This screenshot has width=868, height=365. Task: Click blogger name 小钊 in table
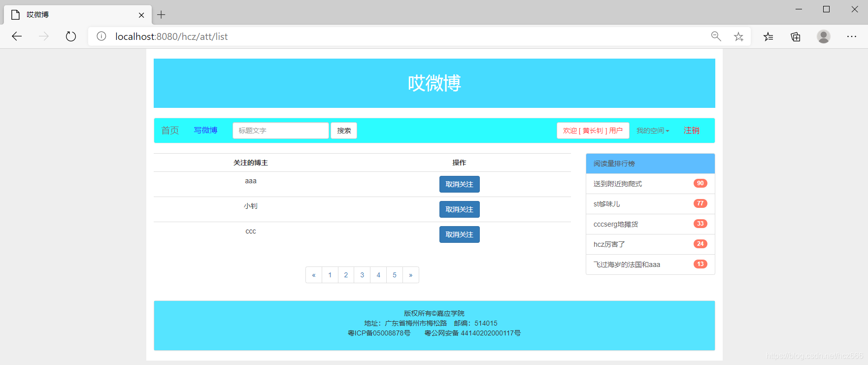coord(251,206)
